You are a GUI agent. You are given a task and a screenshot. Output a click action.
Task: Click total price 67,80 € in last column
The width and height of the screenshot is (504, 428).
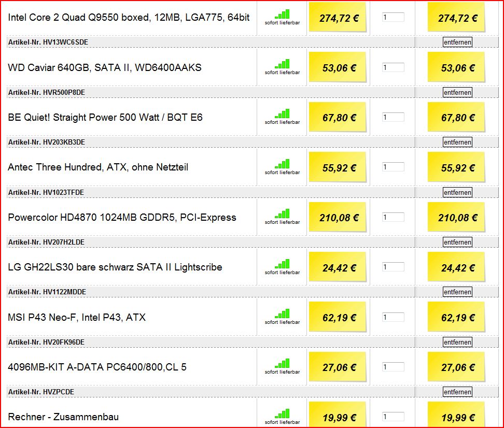pyautogui.click(x=456, y=117)
